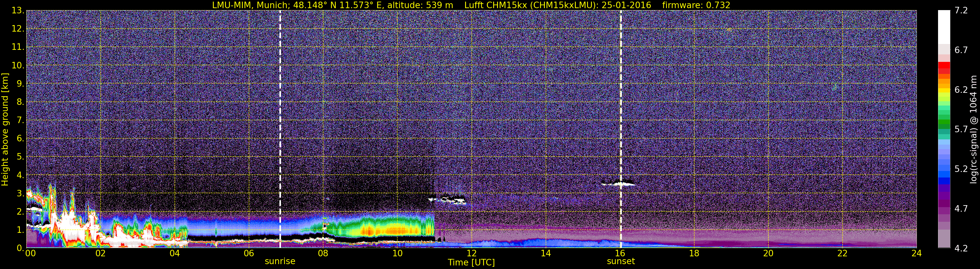Click the colorbar tick value 5.2
980x269 pixels.
[x=961, y=169]
